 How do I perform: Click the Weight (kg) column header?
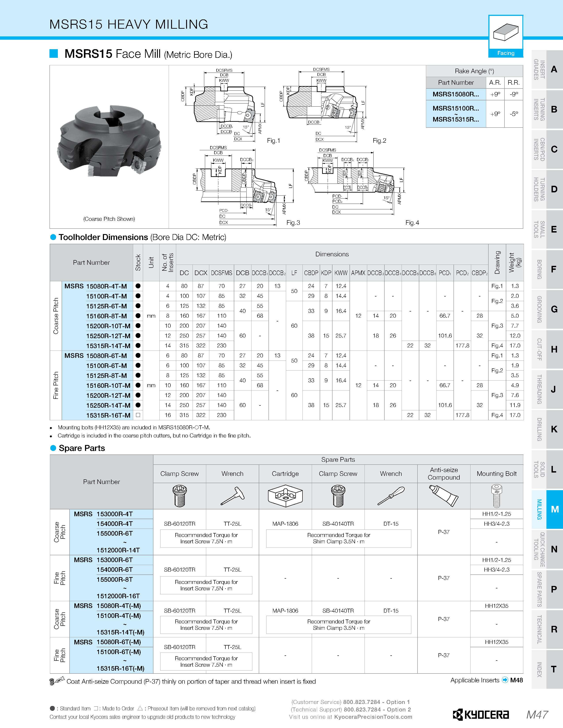[x=515, y=263]
